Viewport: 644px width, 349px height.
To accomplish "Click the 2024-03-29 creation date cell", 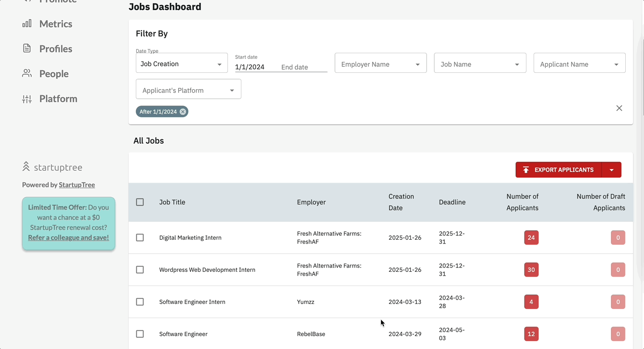I will pos(405,334).
